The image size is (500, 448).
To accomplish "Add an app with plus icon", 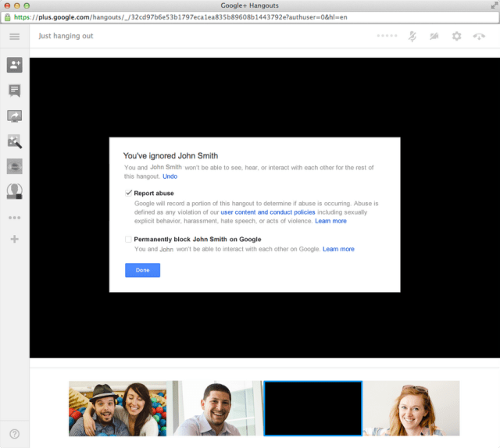I will (x=14, y=239).
